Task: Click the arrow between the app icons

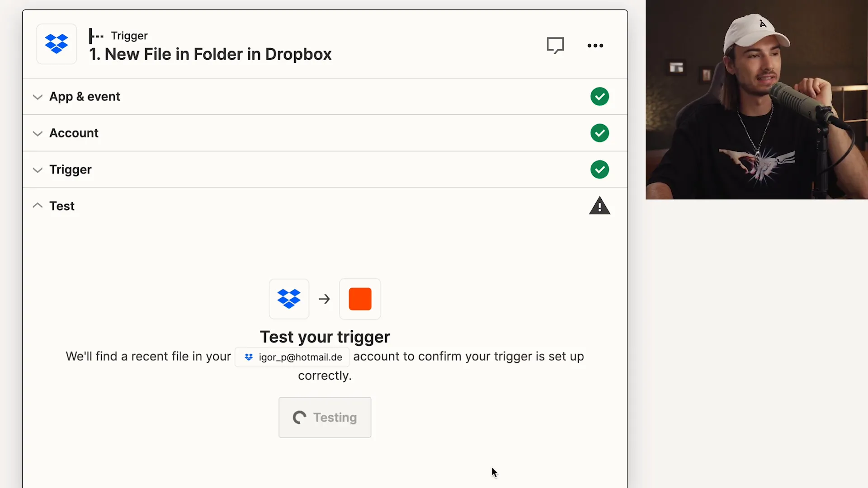Action: [324, 299]
